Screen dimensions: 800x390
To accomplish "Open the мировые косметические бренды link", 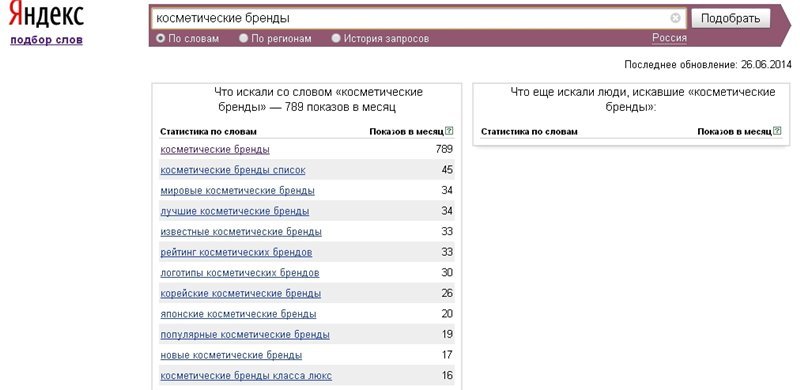I will (x=237, y=191).
